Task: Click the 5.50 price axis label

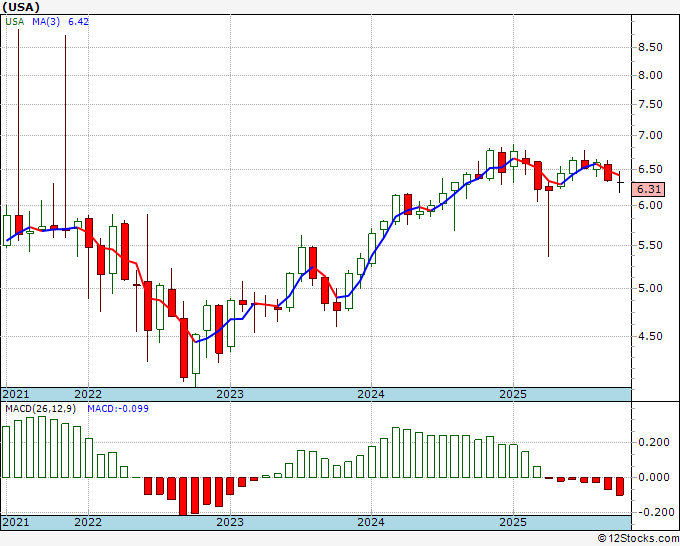Action: (651, 245)
